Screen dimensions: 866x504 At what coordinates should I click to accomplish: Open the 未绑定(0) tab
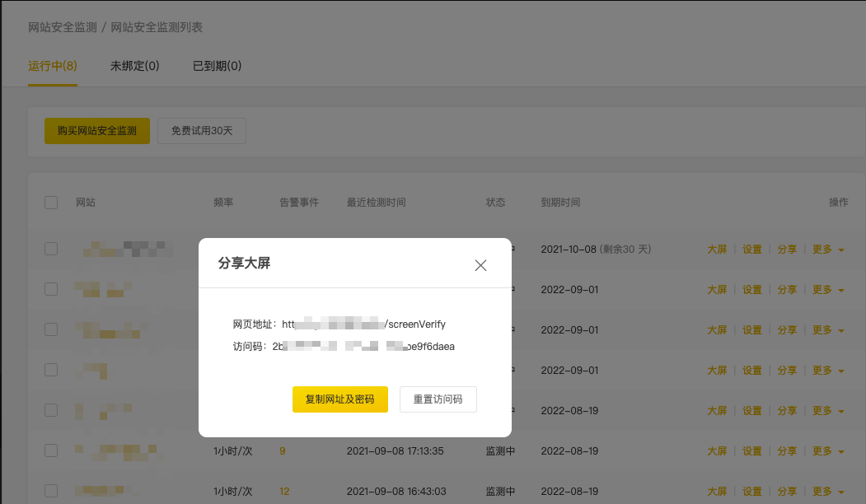(x=134, y=66)
